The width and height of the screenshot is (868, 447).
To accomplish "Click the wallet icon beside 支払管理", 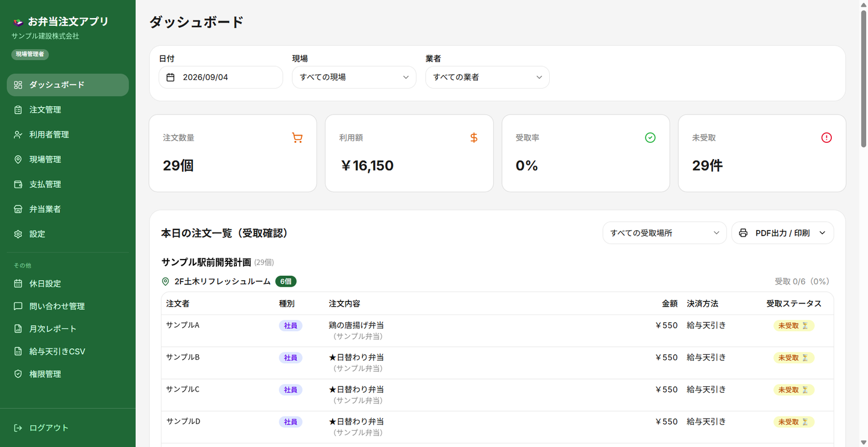I will click(x=18, y=184).
